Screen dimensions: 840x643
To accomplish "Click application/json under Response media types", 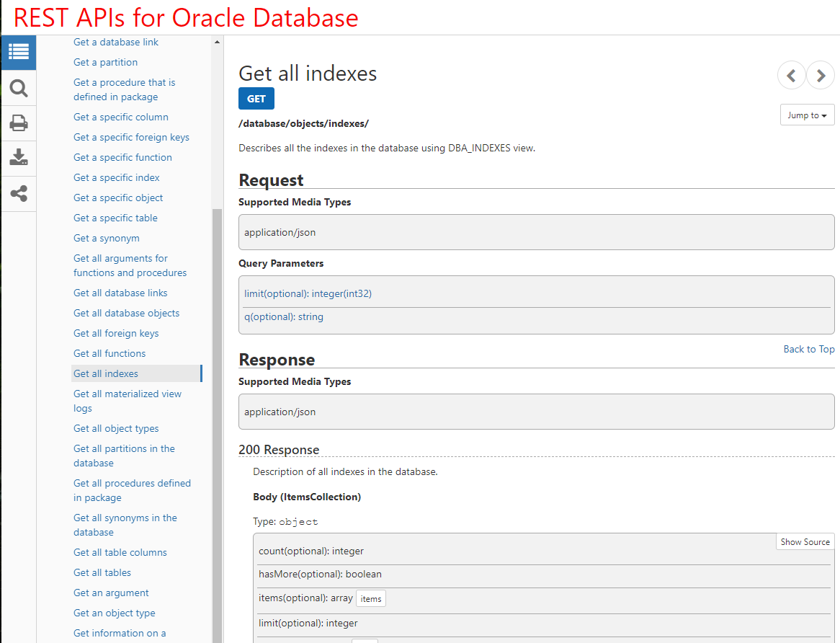I will [x=280, y=412].
